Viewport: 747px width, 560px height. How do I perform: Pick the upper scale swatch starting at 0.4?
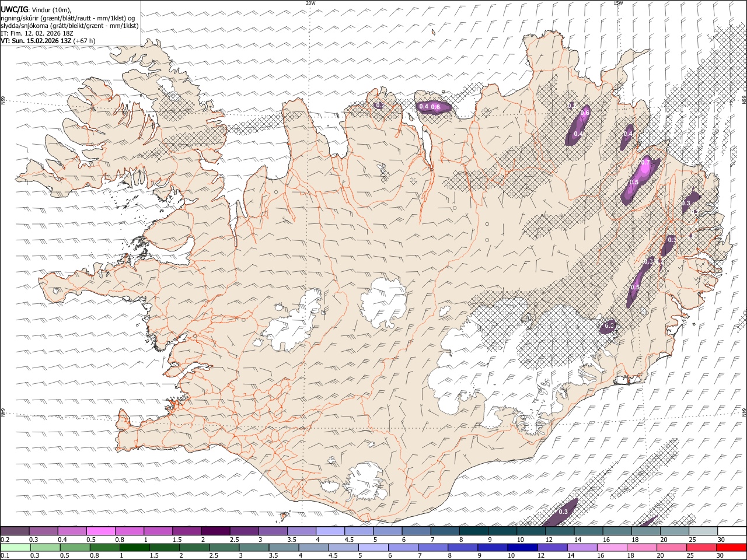72,531
